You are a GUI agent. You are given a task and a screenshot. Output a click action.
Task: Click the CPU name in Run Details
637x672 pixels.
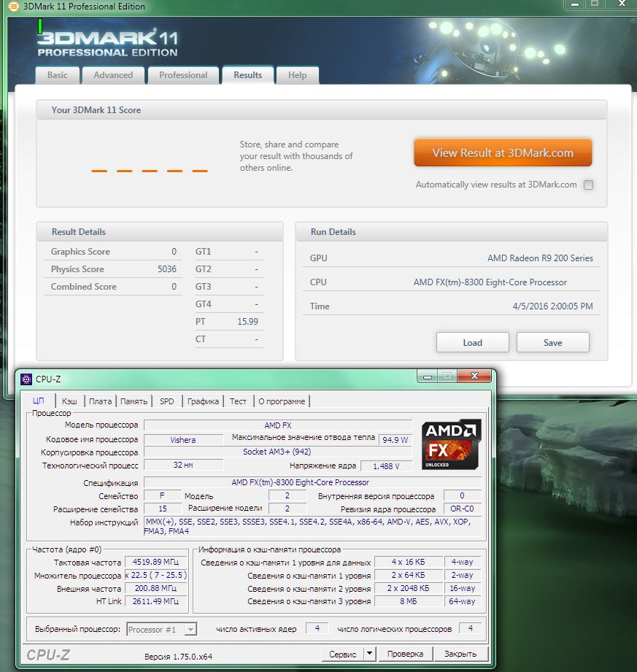[x=490, y=282]
